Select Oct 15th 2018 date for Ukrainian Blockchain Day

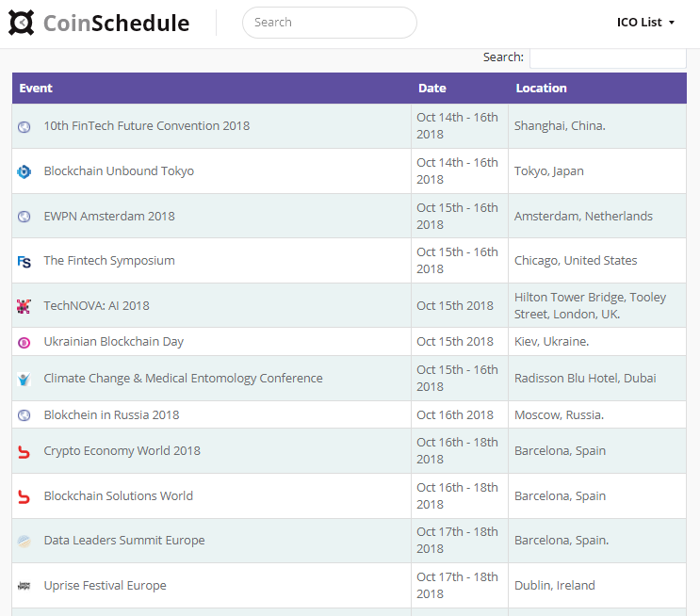tap(460, 342)
